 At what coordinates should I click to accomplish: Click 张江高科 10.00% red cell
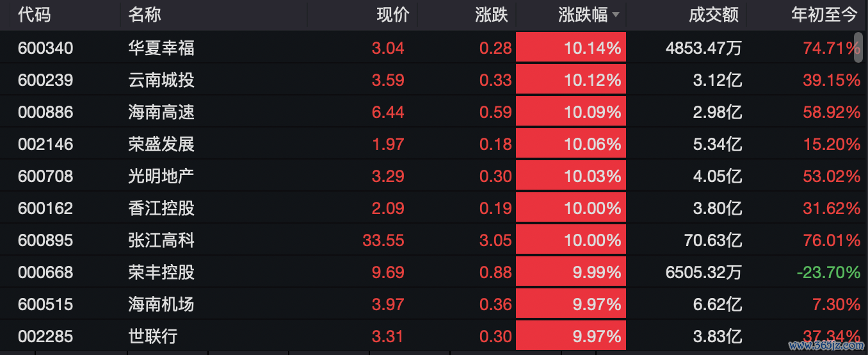[x=571, y=240]
